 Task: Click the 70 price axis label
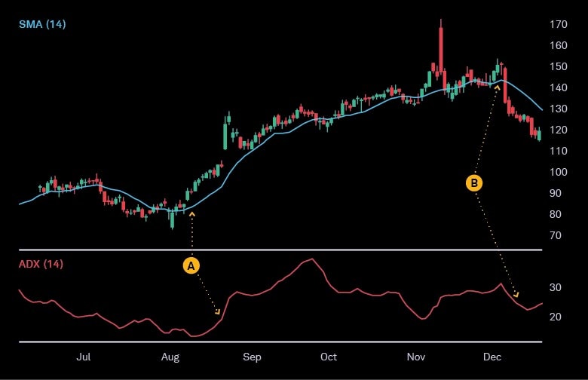coord(556,235)
